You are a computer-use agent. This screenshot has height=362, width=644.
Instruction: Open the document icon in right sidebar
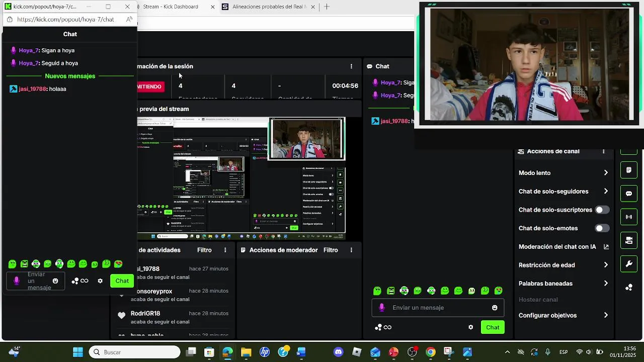(629, 170)
